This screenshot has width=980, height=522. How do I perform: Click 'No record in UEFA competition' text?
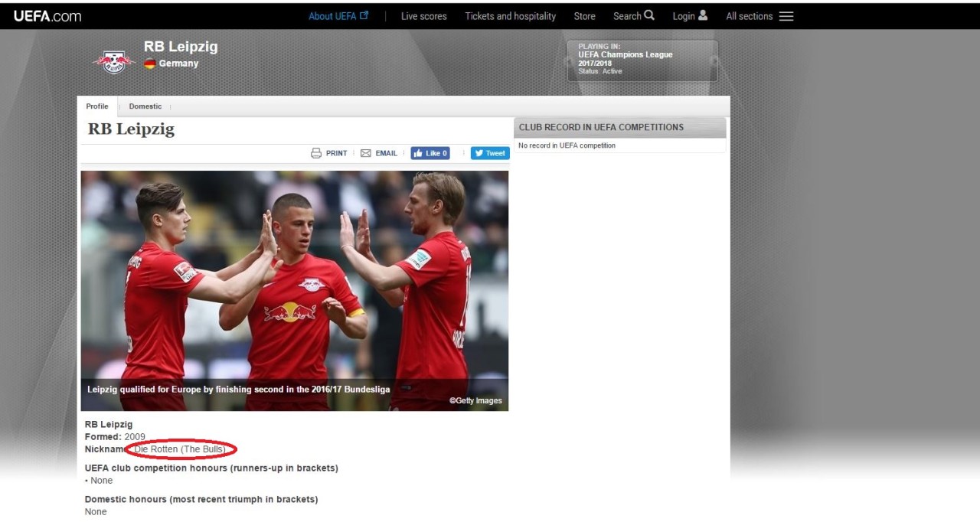(567, 145)
